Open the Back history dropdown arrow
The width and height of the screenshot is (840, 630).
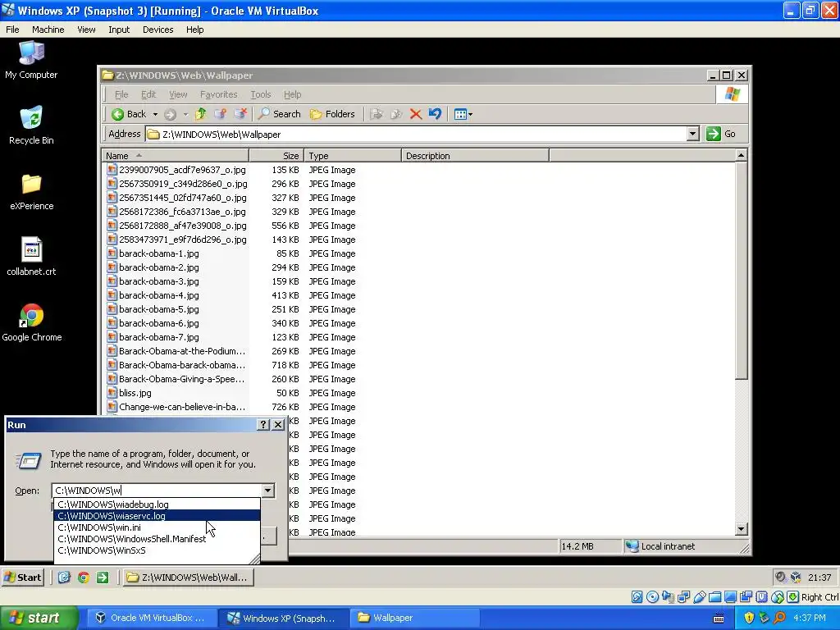point(155,114)
